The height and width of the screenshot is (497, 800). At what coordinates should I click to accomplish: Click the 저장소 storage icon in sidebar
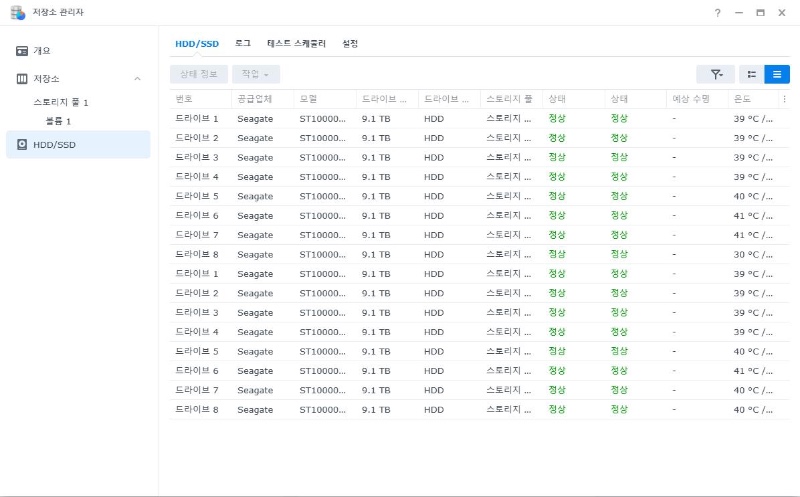22,78
